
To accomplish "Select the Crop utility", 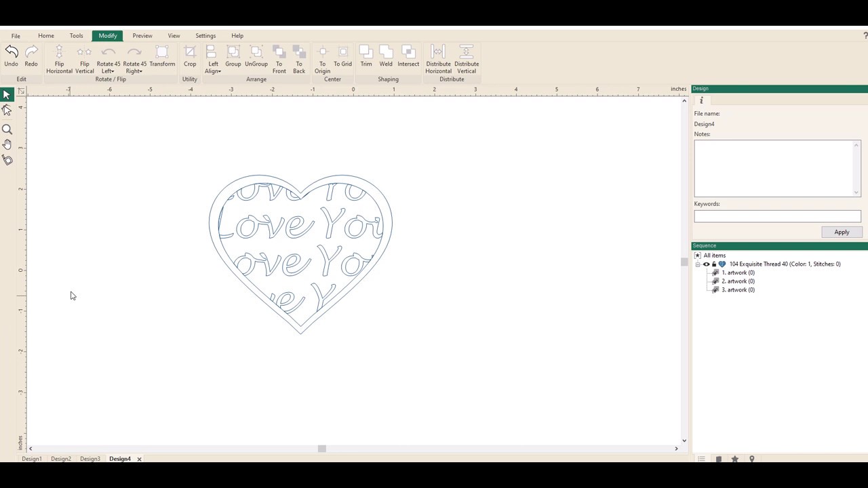I will point(190,57).
